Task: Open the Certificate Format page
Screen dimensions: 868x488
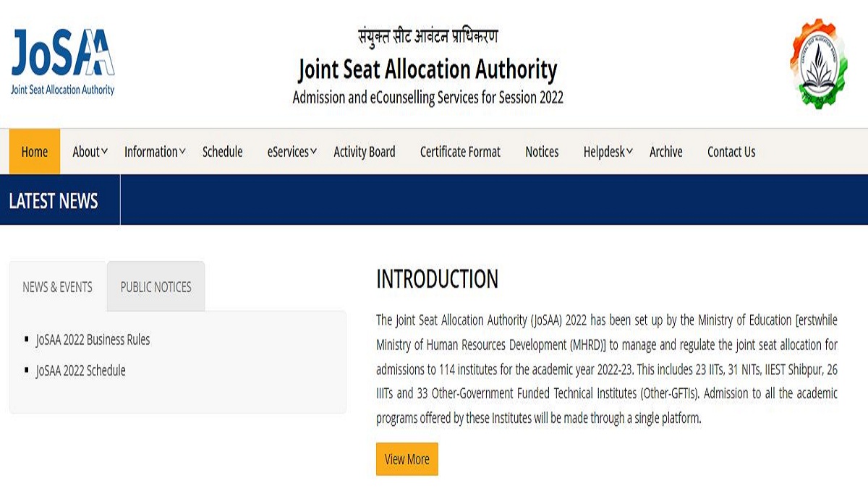Action: (460, 152)
